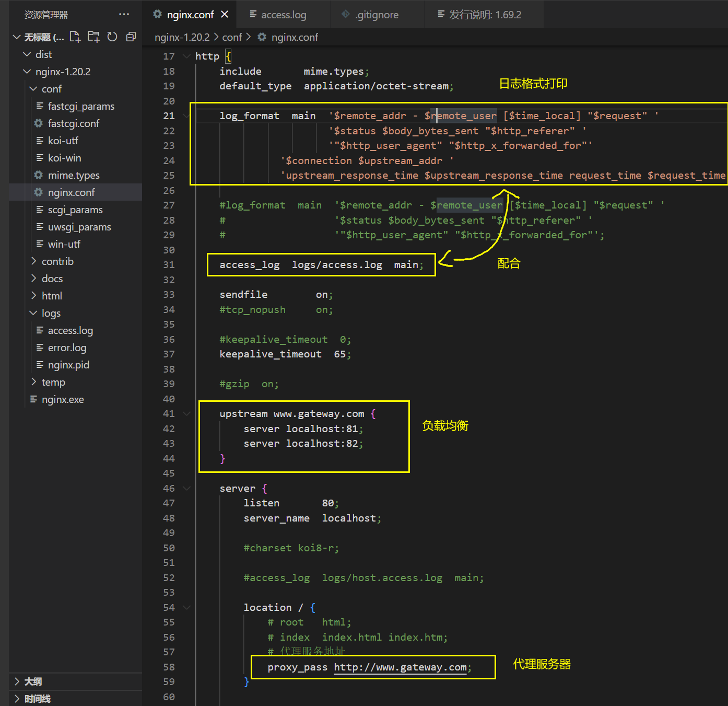Screen dimensions: 728x706
Task: Click line number 58 in gutter
Action: coord(169,667)
